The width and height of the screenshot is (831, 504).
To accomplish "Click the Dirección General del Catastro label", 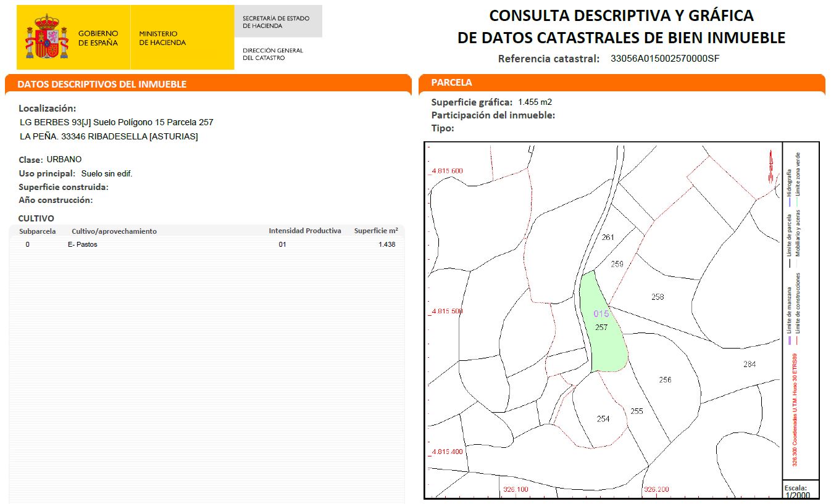I will point(273,54).
